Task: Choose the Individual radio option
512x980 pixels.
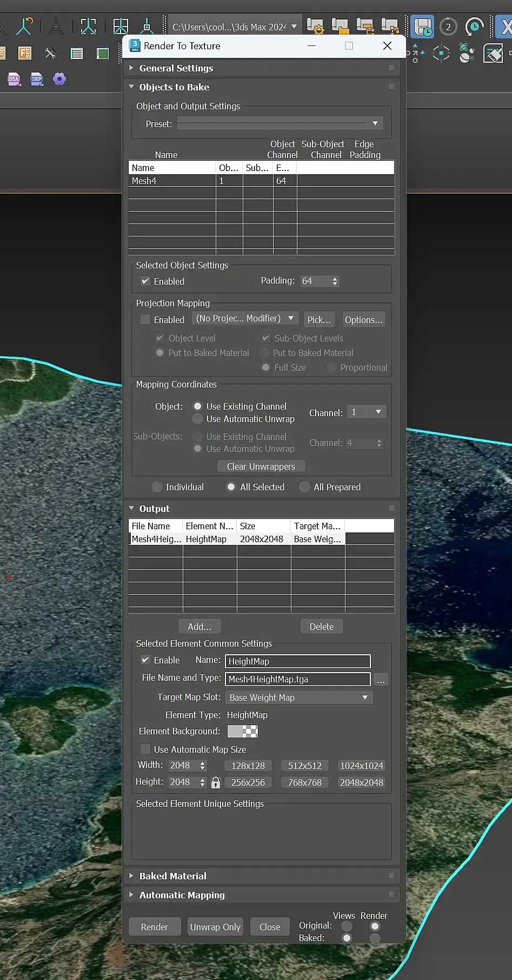Action: pos(157,487)
